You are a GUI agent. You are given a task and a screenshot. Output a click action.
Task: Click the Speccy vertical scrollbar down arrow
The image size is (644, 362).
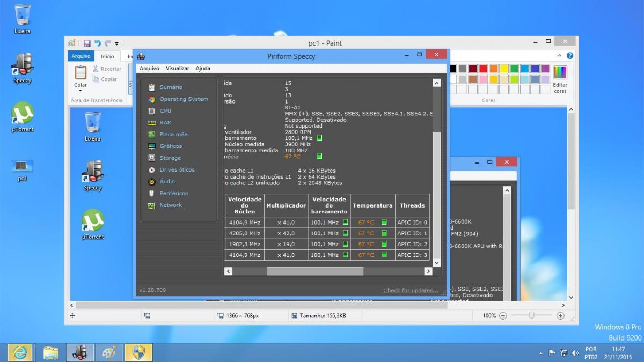pos(436,262)
